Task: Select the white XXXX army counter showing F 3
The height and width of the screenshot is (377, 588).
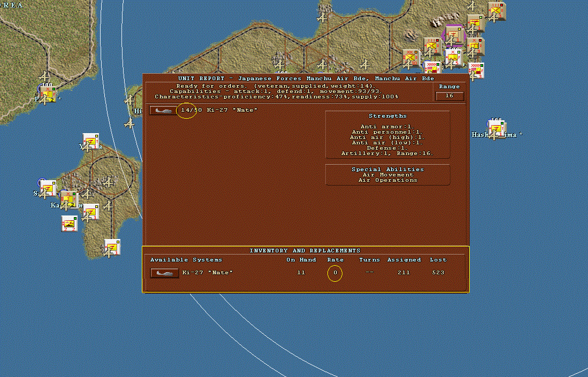Action: [x=476, y=71]
